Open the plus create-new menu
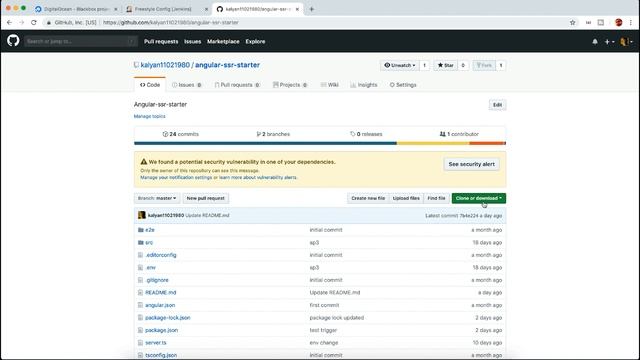Viewport: 640px width, 360px height. 609,42
